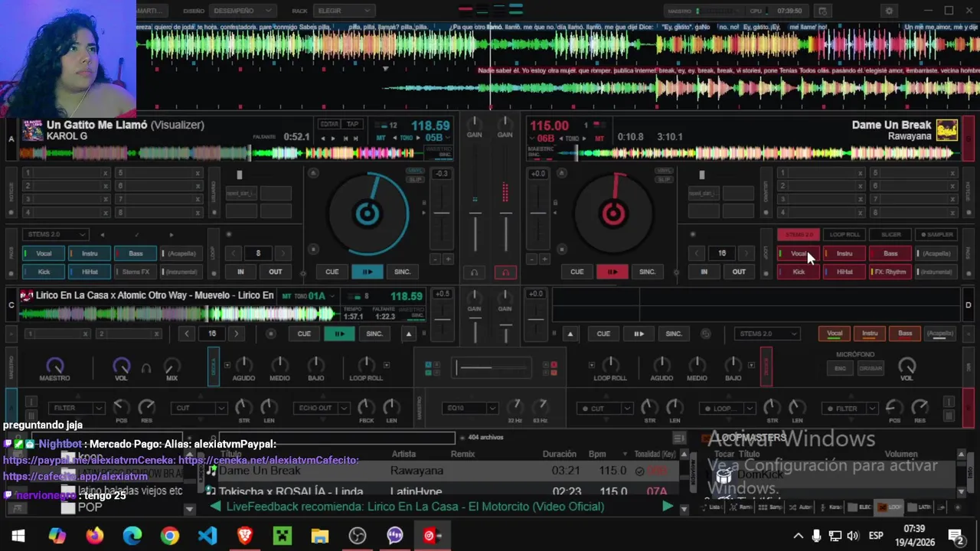The image size is (980, 551).
Task: Click the Dame Un Break cover art
Action: point(947,130)
